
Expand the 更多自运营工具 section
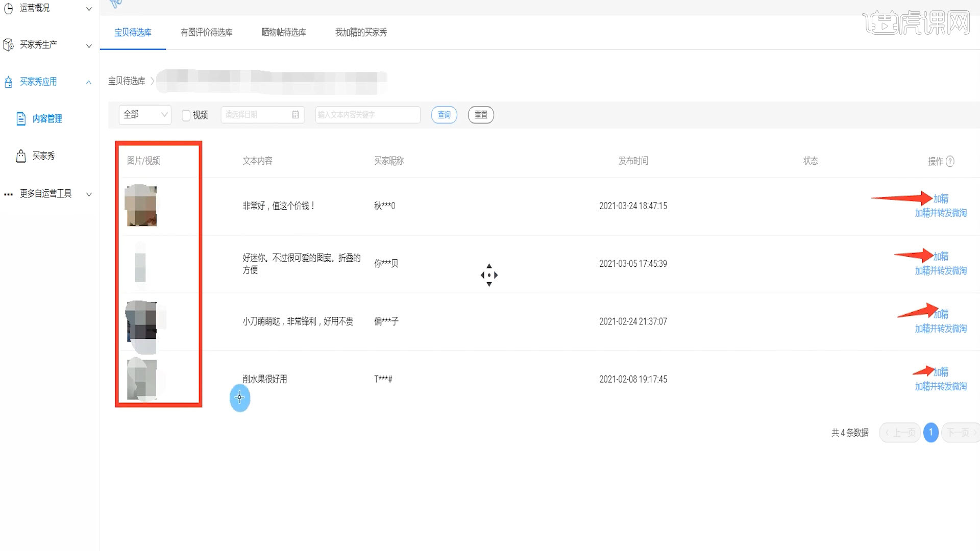[89, 194]
